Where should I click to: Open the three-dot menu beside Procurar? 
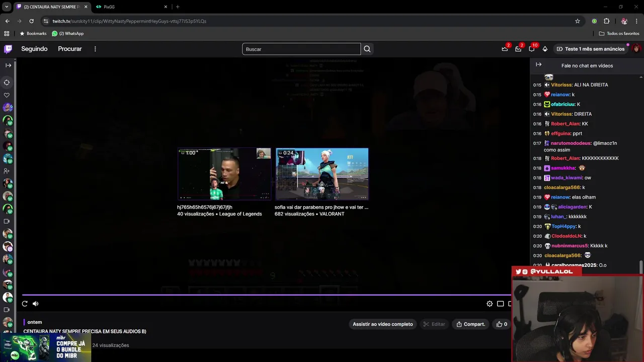pyautogui.click(x=95, y=49)
